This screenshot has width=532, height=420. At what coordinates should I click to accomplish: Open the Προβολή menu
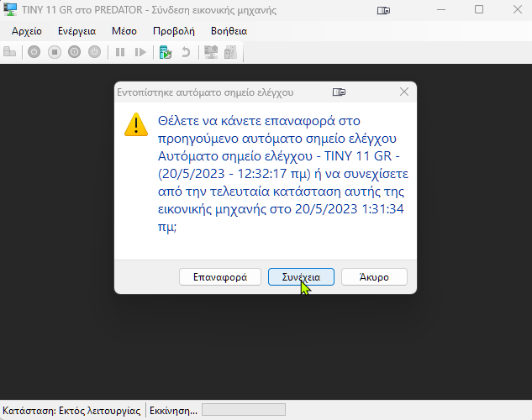[174, 31]
